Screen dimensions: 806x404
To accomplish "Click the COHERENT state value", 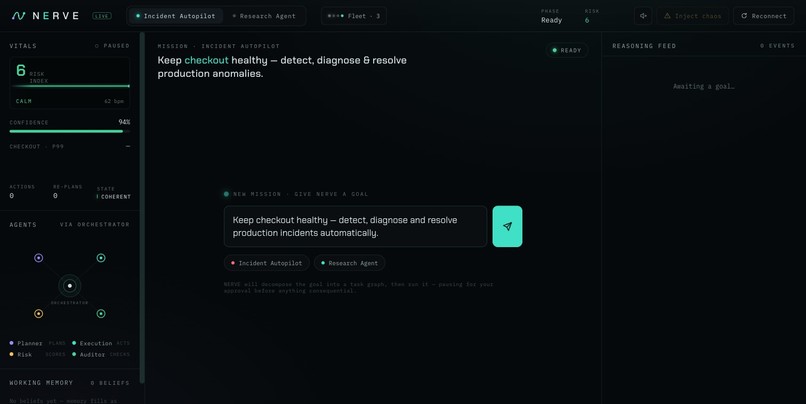I will 115,196.
